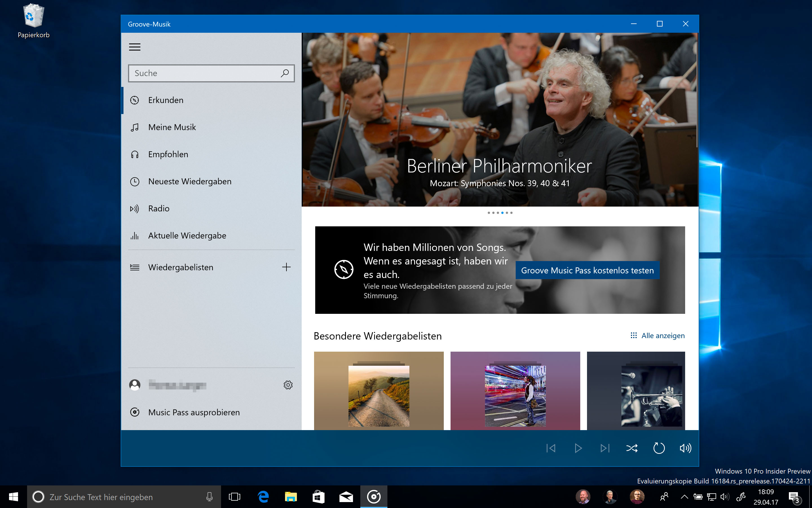Click the Cortana microphone icon
812x508 pixels.
click(x=209, y=497)
